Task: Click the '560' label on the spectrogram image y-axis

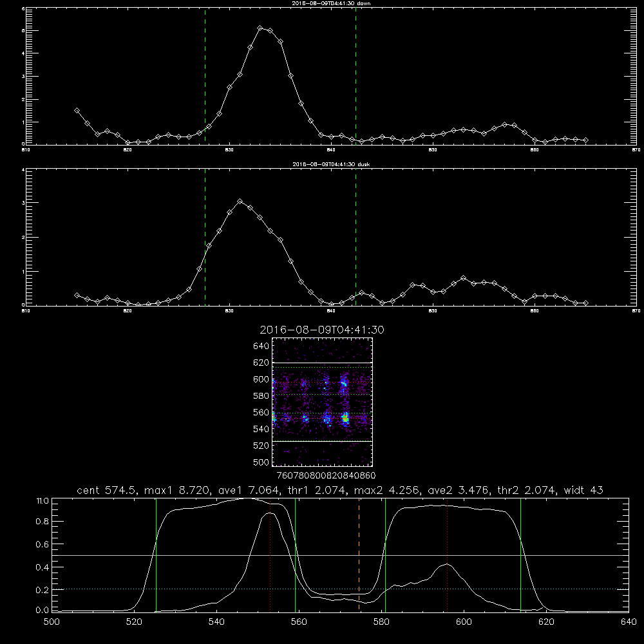Action: pos(261,412)
